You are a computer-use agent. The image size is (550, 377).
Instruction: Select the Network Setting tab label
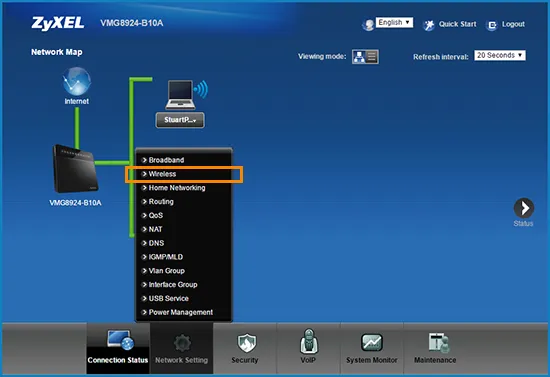pyautogui.click(x=181, y=360)
